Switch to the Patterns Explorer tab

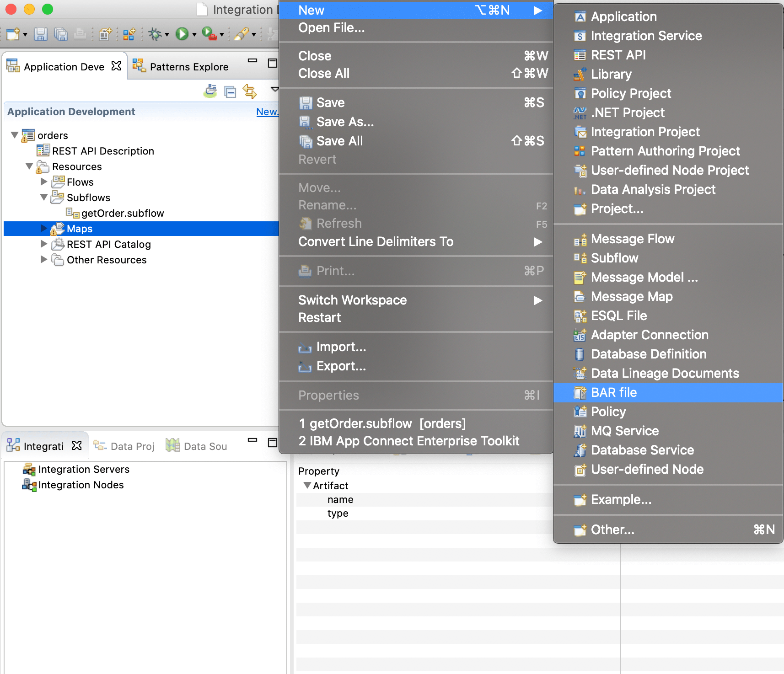pos(180,67)
